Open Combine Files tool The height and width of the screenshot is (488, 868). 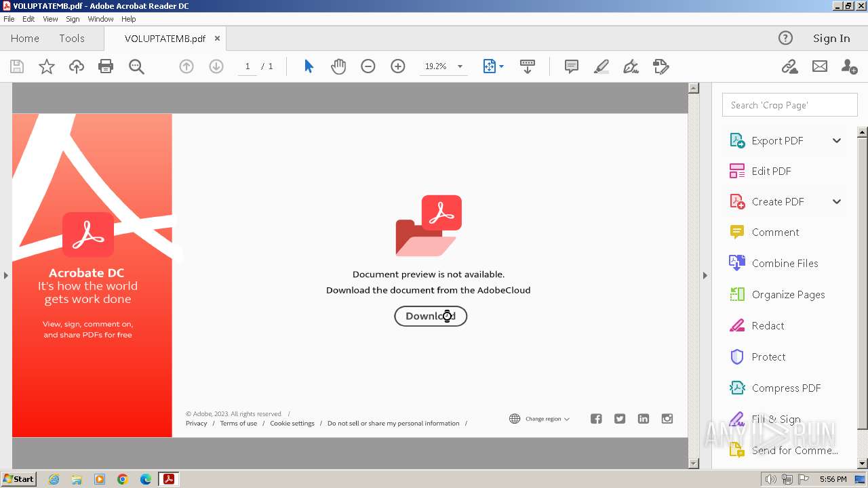(x=774, y=263)
